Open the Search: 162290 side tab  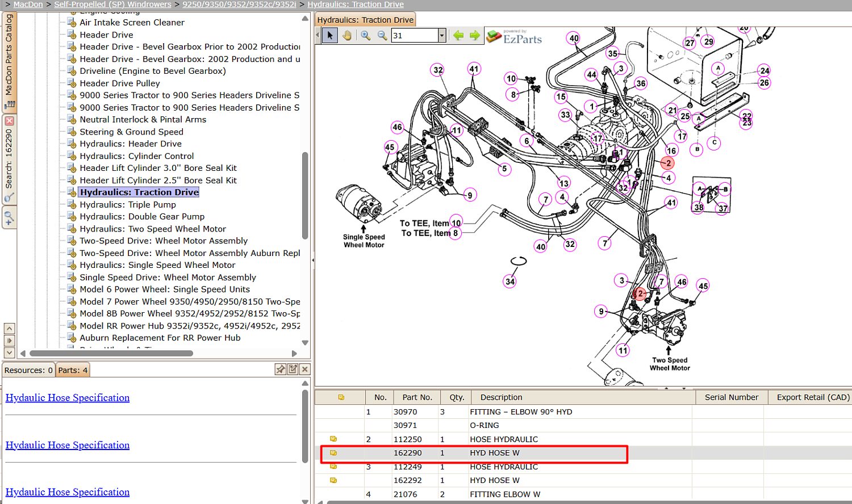tap(9, 159)
